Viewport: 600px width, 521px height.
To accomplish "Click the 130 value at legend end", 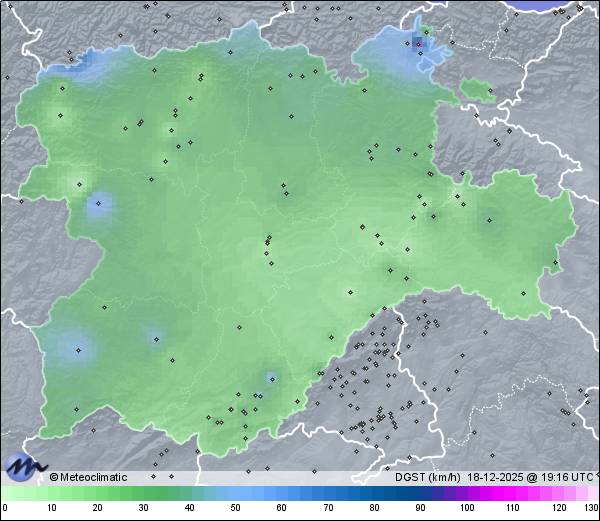I will tap(590, 508).
